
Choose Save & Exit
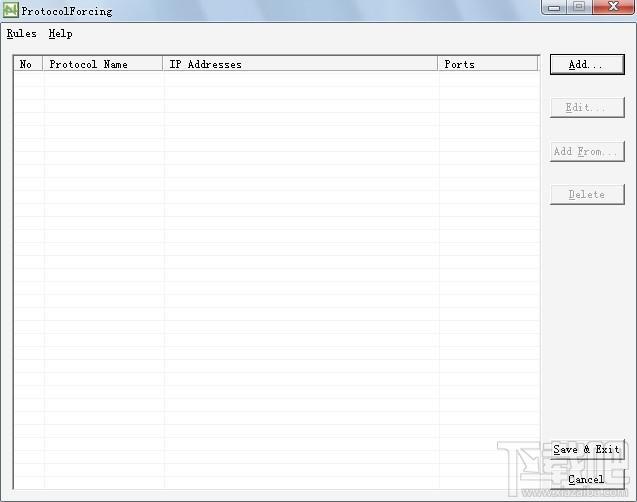coord(587,450)
